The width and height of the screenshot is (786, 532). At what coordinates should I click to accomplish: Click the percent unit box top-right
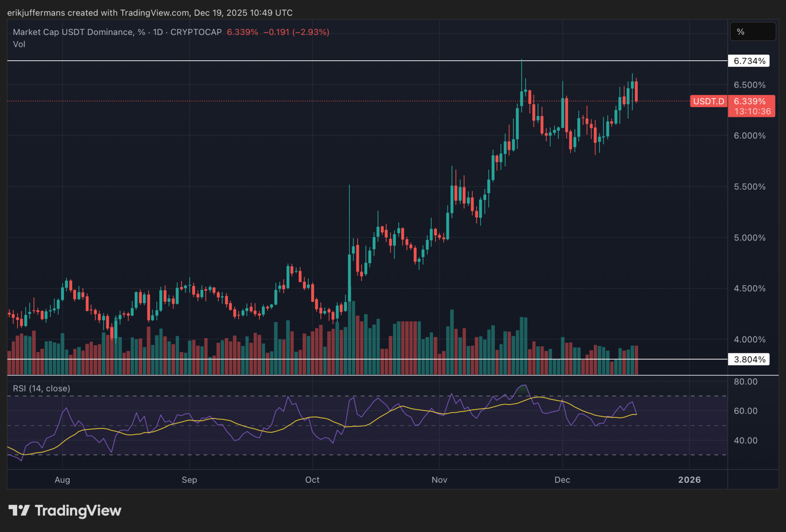point(752,32)
